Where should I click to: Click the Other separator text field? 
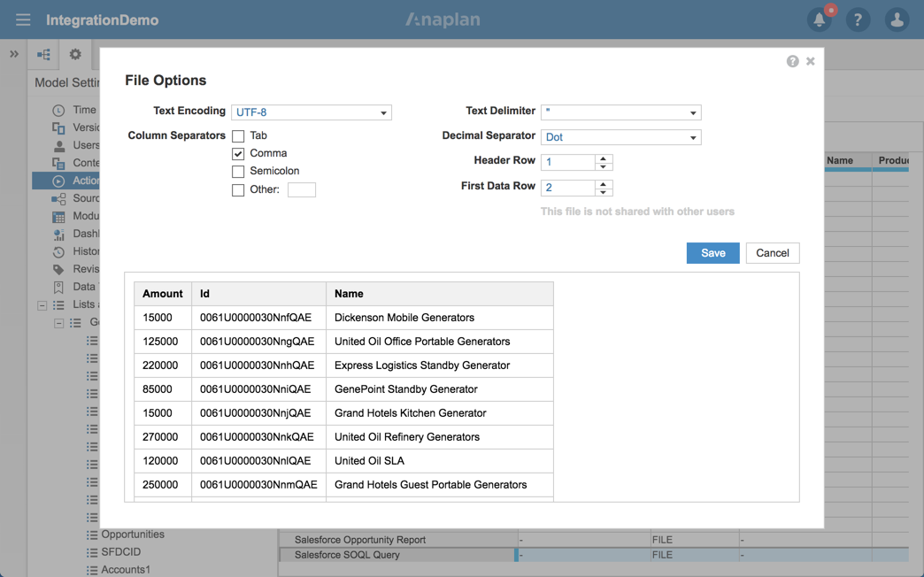[x=302, y=189]
